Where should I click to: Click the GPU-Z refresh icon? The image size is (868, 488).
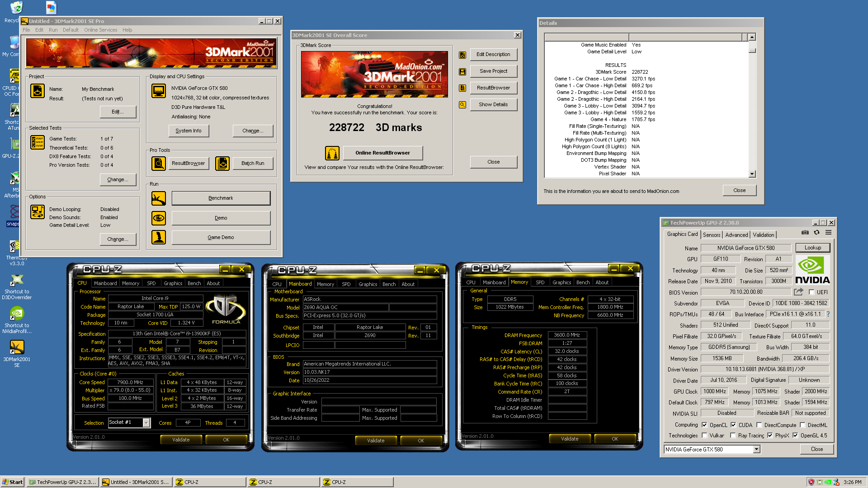coord(816,233)
